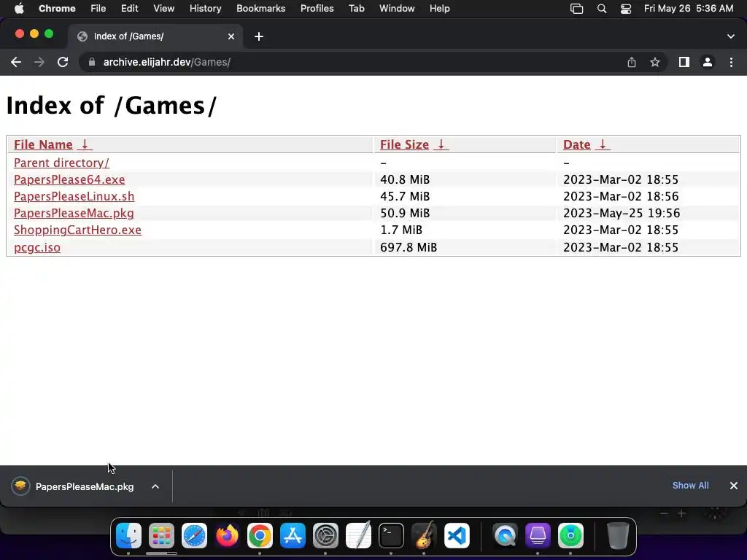Open the Trash in the Dock
The image size is (747, 560).
618,536
